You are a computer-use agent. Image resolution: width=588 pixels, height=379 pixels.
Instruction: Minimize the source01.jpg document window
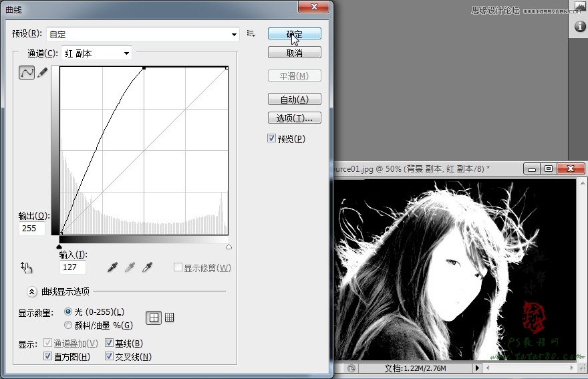(x=532, y=168)
